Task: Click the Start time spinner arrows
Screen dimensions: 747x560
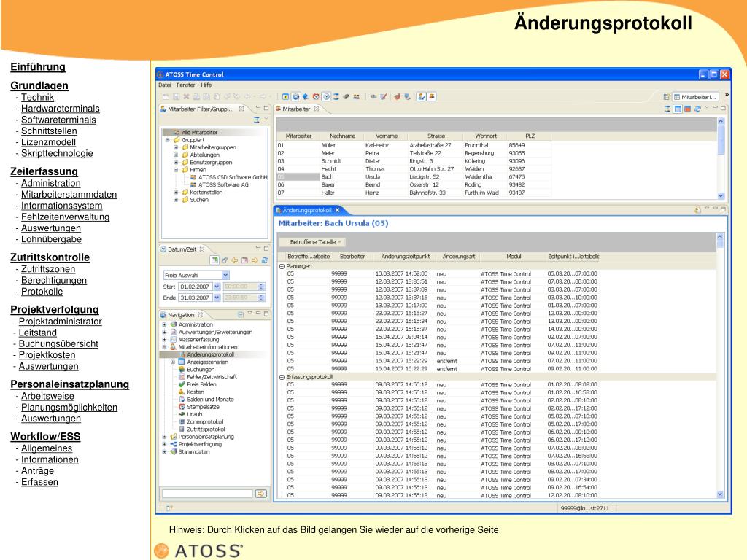Action: (261, 287)
